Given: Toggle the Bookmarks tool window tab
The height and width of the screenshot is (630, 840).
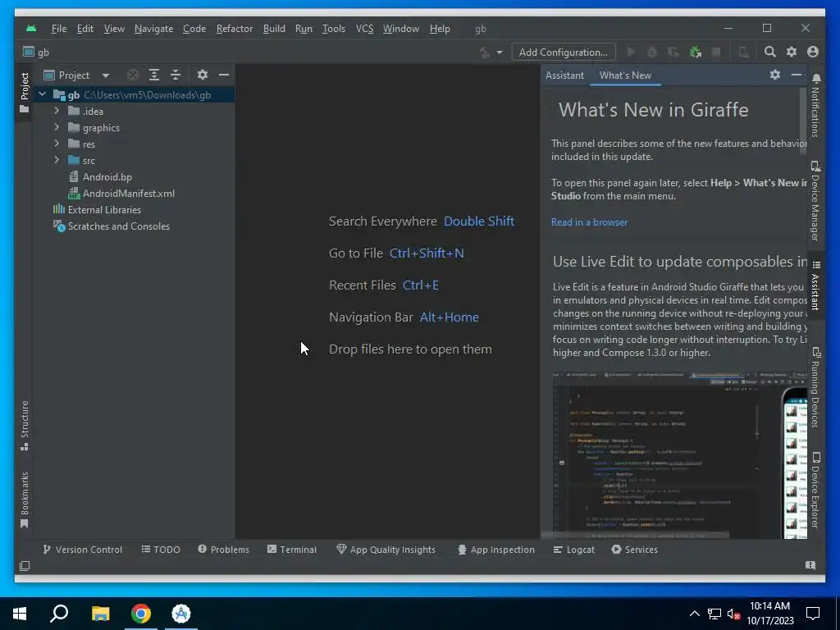Looking at the screenshot, I should pyautogui.click(x=24, y=500).
